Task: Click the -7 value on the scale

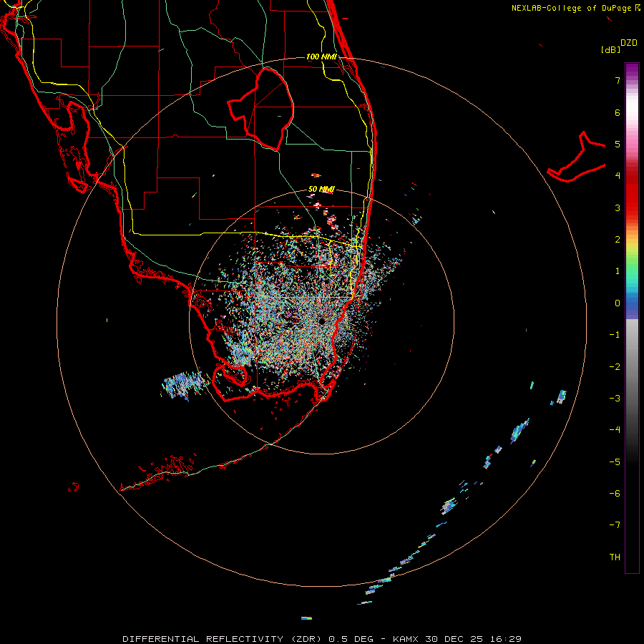Action: click(615, 525)
